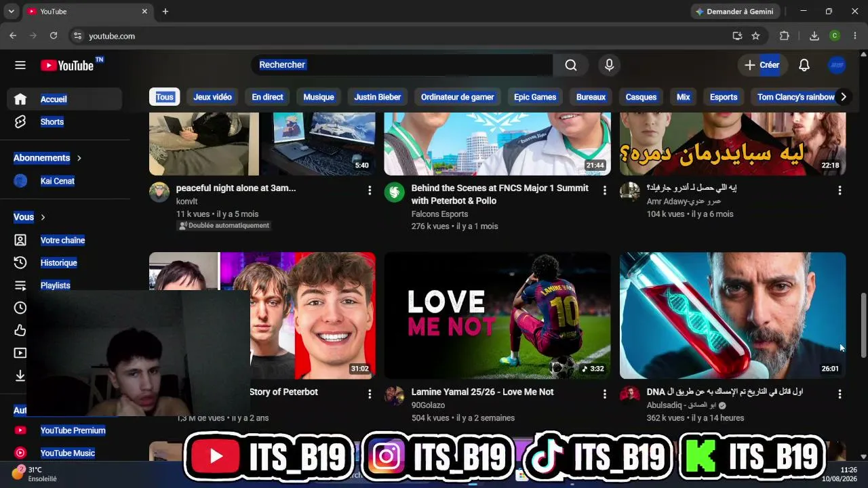Image resolution: width=868 pixels, height=488 pixels.
Task: Open options menu for Abulsadiq DNA video
Action: pos(840,394)
